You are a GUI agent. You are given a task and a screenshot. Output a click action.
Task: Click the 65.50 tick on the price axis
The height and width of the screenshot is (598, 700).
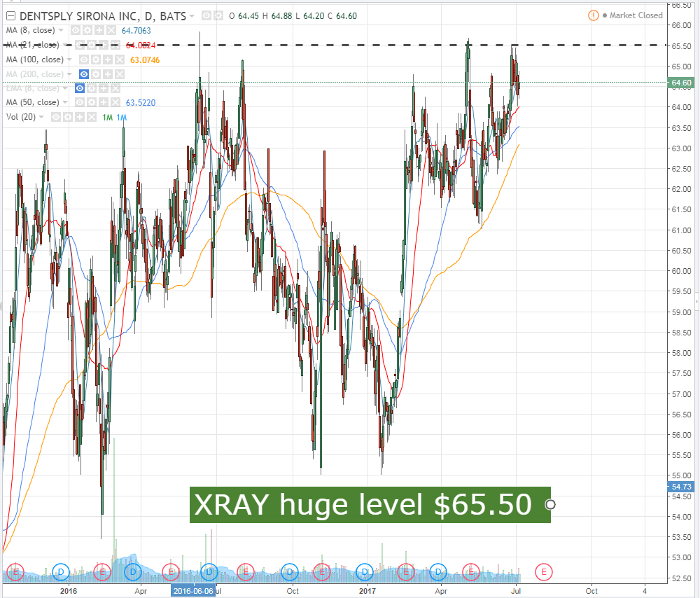tap(682, 46)
